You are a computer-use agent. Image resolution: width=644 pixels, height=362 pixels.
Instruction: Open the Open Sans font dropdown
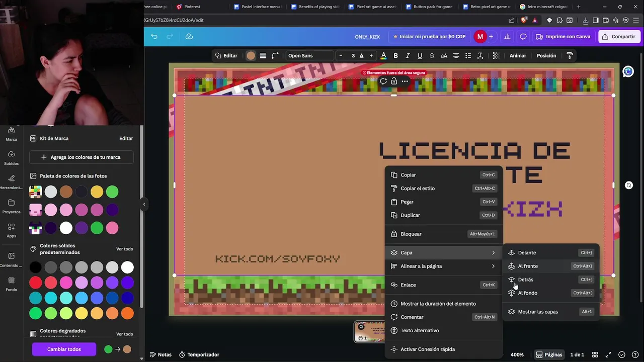click(x=309, y=56)
